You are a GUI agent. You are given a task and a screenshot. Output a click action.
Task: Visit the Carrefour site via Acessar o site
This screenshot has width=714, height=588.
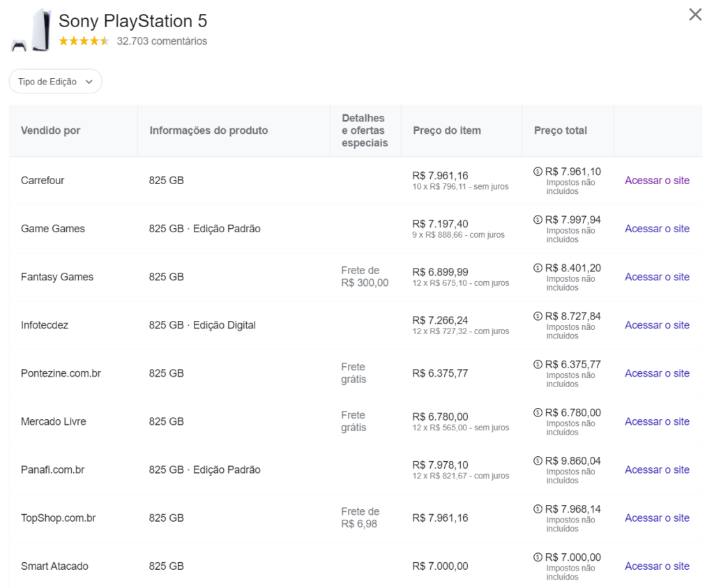tap(657, 181)
